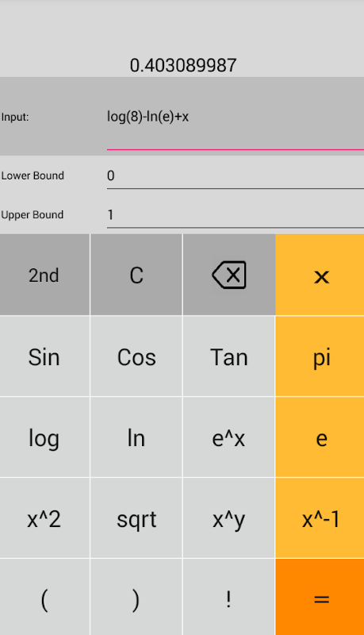The image size is (364, 635).
Task: Click the 'Lower Bound' label
Action: tap(33, 175)
